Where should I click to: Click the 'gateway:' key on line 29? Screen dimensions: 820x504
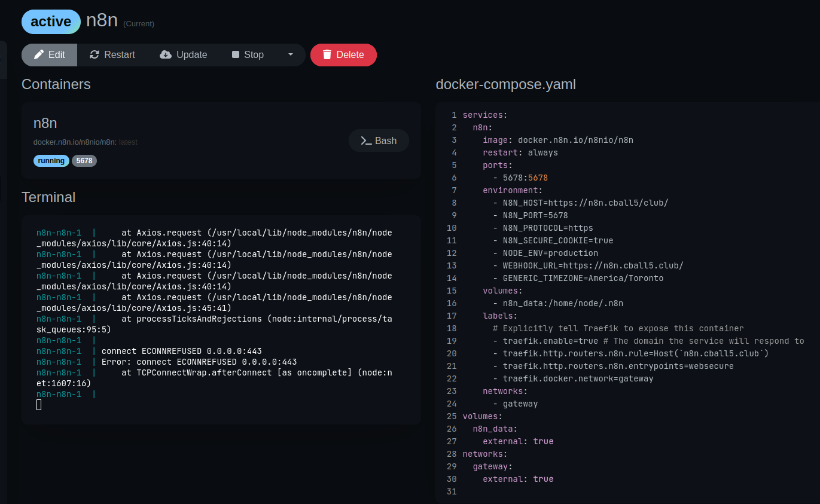(x=493, y=466)
